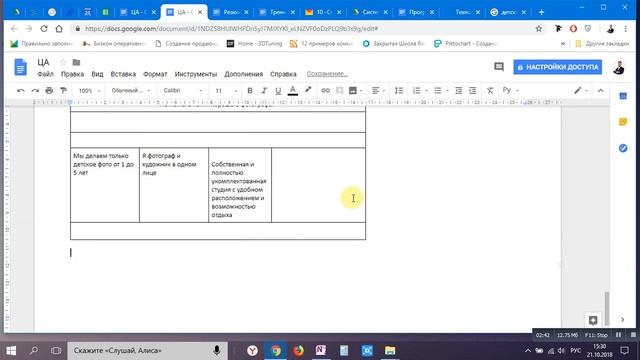Print the document using printer icon
This screenshot has width=640, height=360.
point(49,91)
